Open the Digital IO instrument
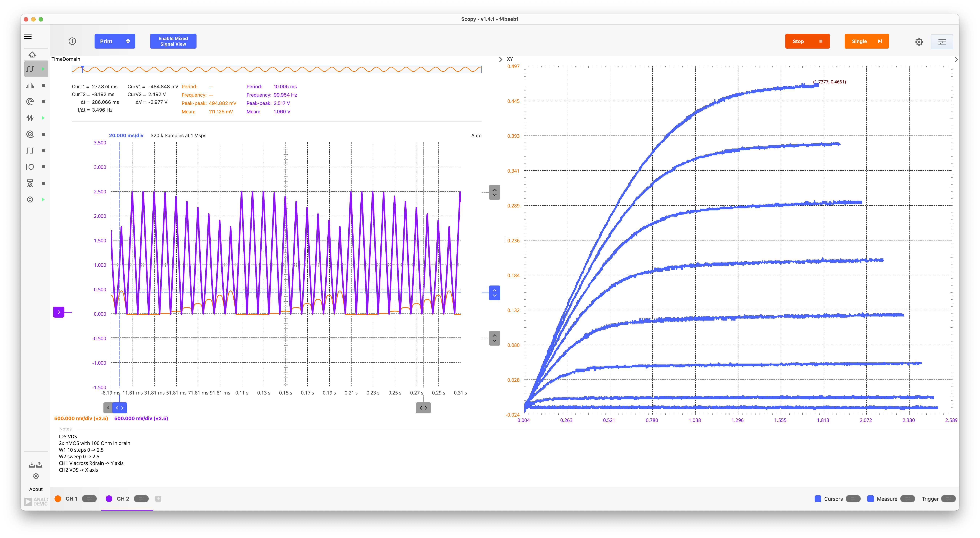980x538 pixels. [30, 167]
